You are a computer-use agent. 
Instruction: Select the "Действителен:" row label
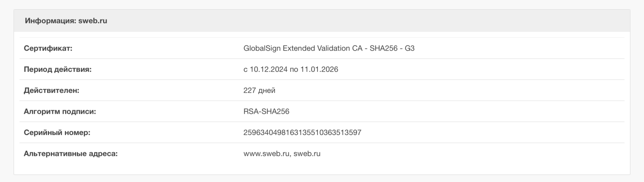52,91
